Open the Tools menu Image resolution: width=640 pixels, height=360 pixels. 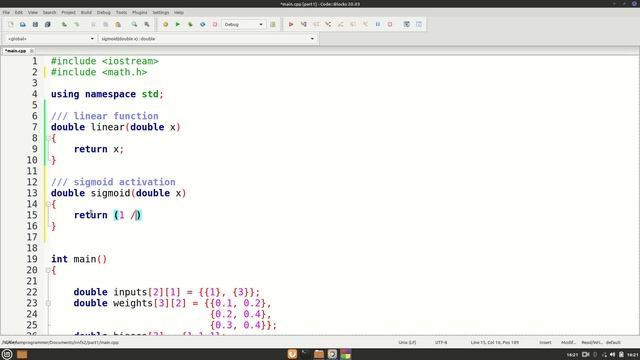tap(121, 13)
